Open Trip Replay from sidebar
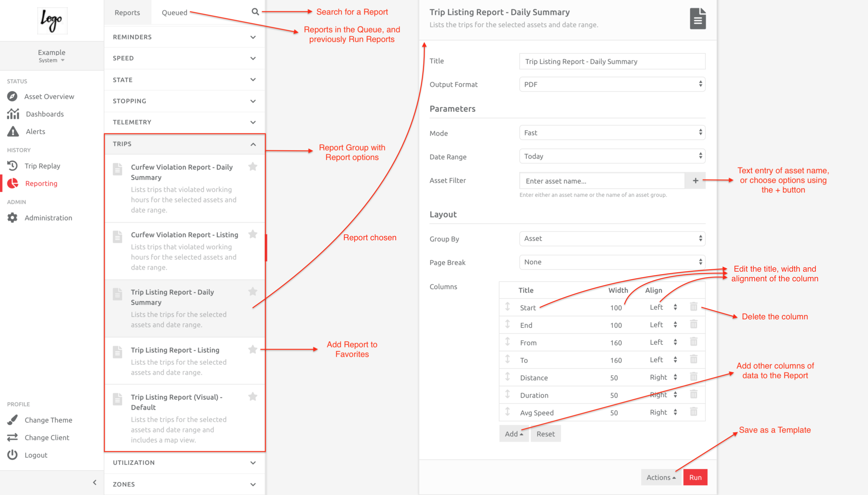The width and height of the screenshot is (868, 495). [42, 166]
